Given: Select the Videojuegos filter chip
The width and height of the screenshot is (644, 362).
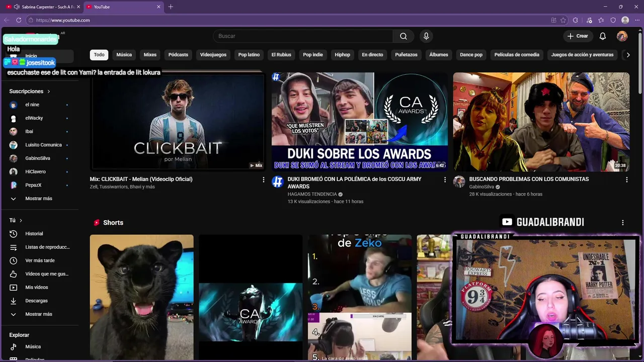Looking at the screenshot, I should coord(213,55).
